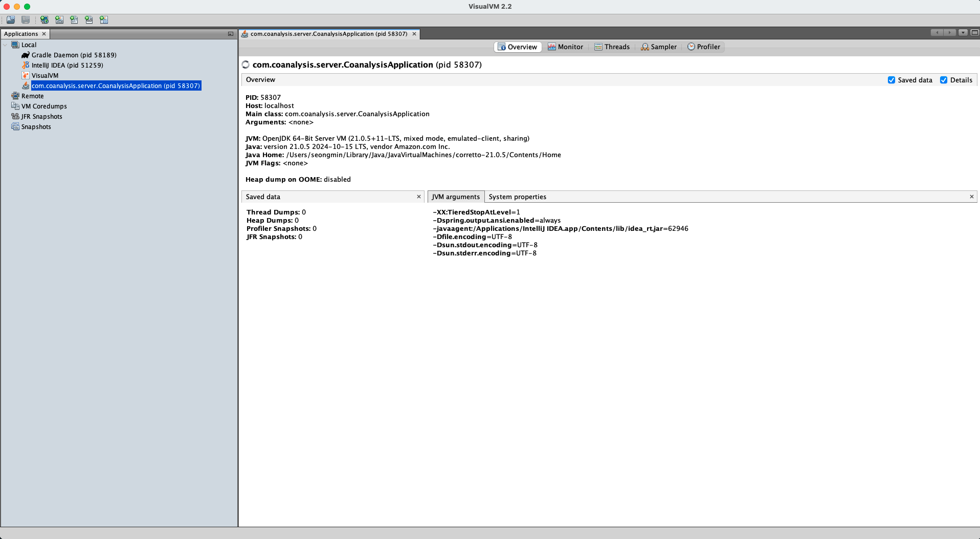The image size is (980, 539).
Task: Open the Sampler tab
Action: coord(659,47)
